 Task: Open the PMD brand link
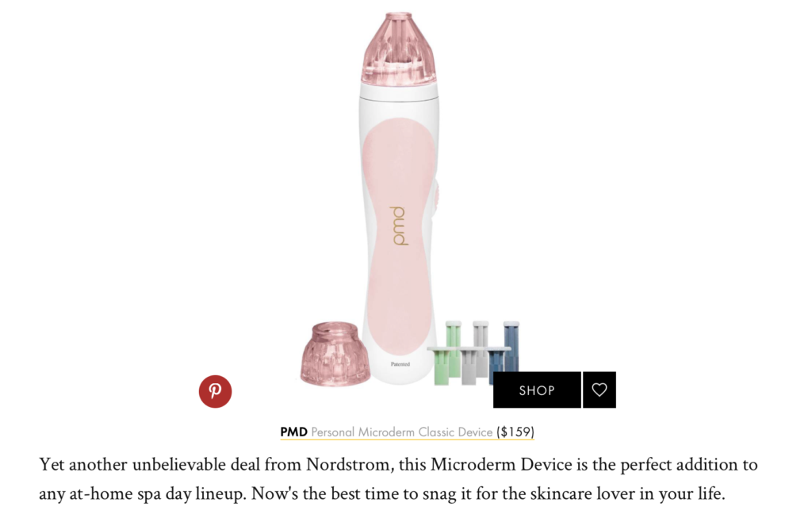[293, 432]
